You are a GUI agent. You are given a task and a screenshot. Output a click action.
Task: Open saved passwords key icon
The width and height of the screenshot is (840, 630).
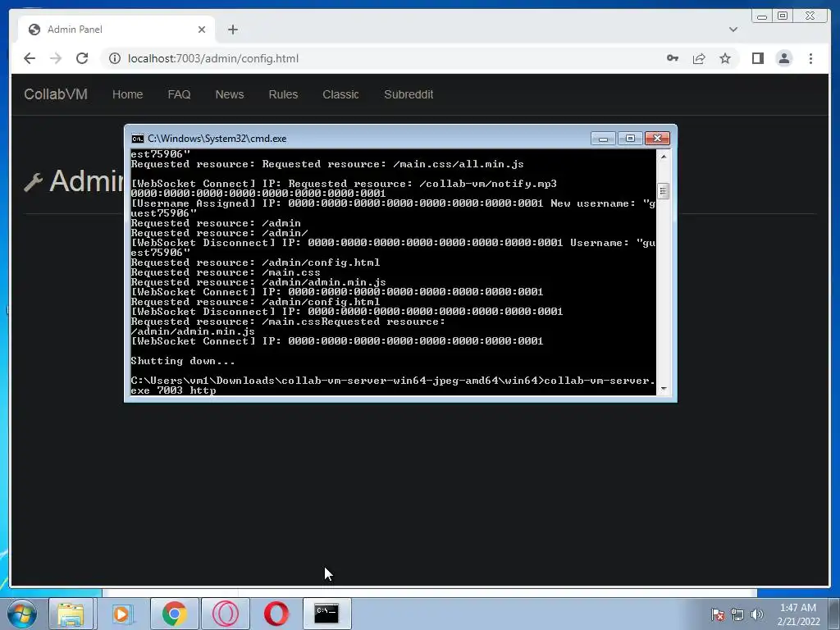tap(673, 58)
